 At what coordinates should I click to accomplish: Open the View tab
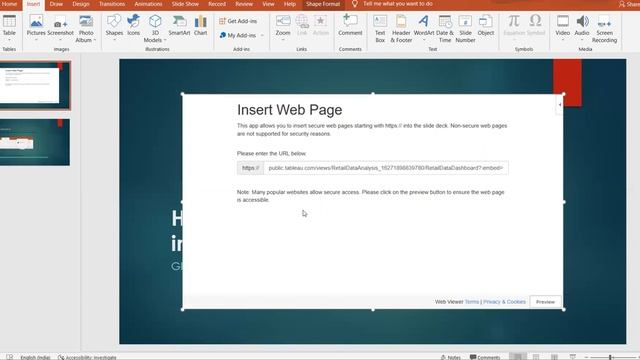coord(268,4)
